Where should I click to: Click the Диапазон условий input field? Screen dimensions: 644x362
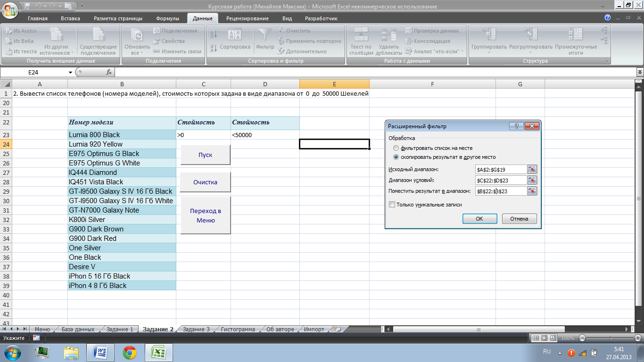point(501,180)
